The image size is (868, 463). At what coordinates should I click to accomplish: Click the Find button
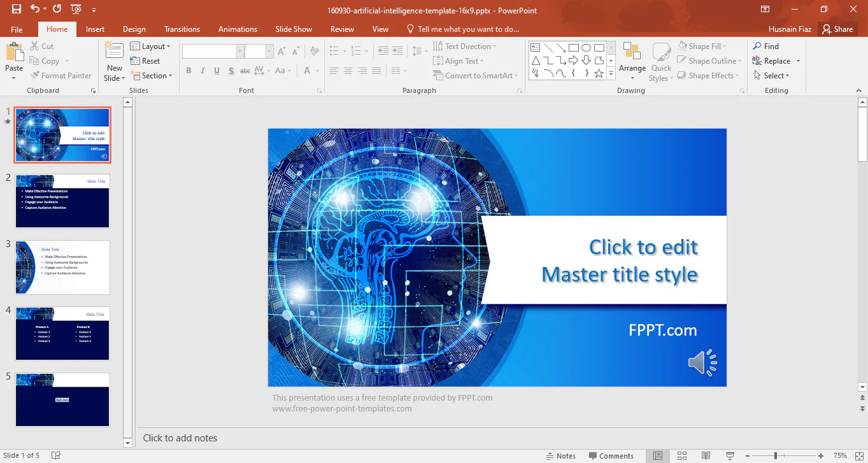pos(765,46)
